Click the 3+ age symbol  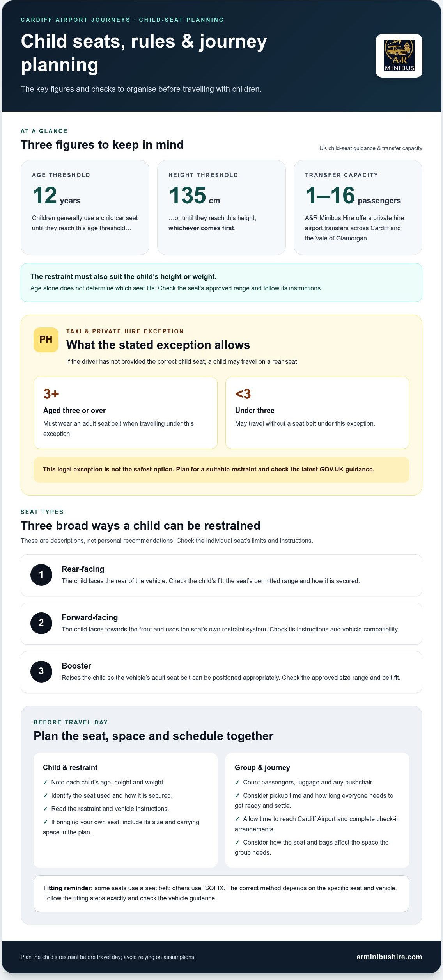coord(51,394)
